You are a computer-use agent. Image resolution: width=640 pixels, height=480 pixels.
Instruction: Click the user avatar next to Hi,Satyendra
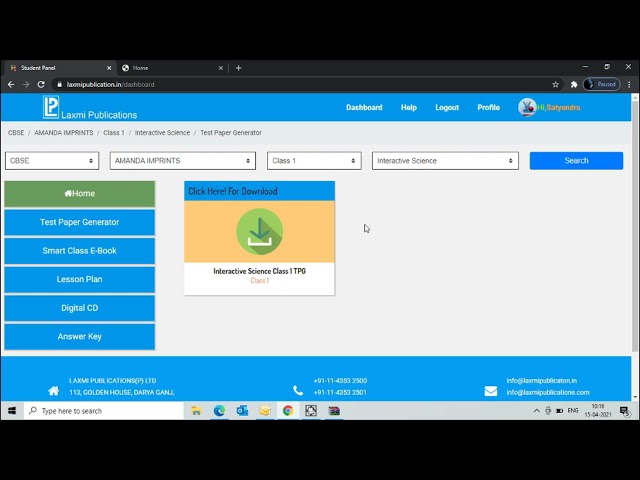(527, 107)
